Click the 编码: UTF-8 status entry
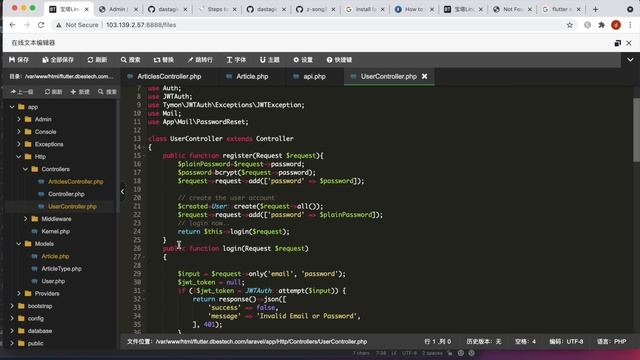This screenshot has width=640, height=360. [566, 342]
